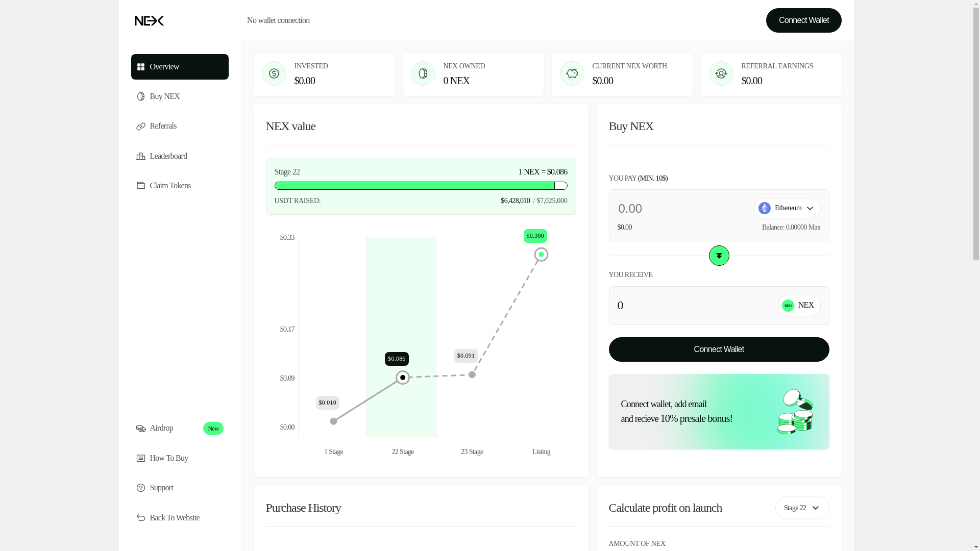Screen dimensions: 980x551
Task: Click the $0.086 price label on chart
Action: [397, 359]
